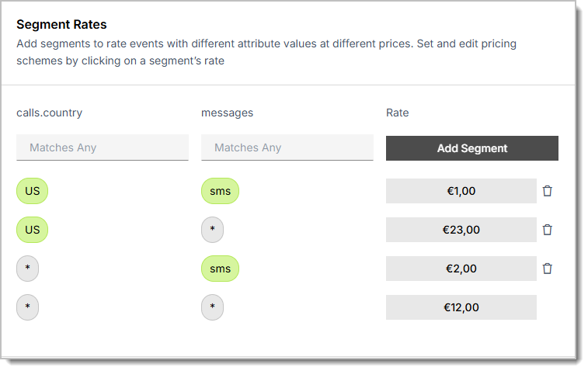The width and height of the screenshot is (588, 371).
Task: Click the sms tag in the third row
Action: [220, 269]
